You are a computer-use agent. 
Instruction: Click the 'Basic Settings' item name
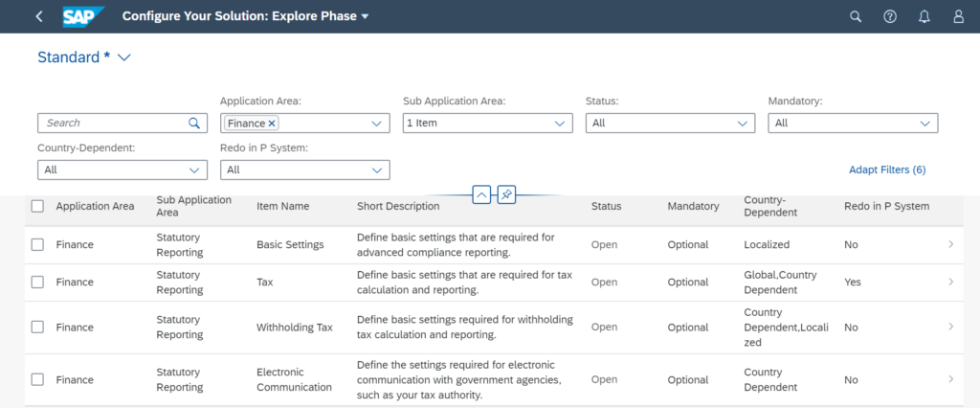(x=290, y=244)
